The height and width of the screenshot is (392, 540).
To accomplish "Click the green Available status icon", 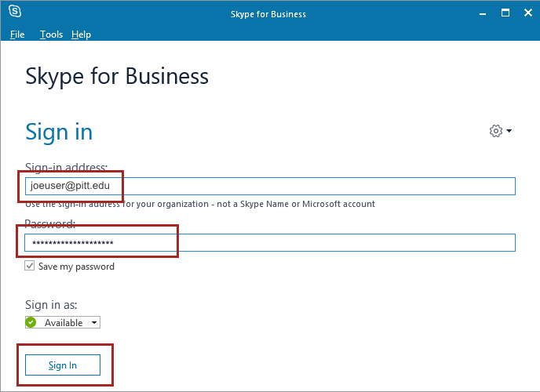I will point(31,322).
